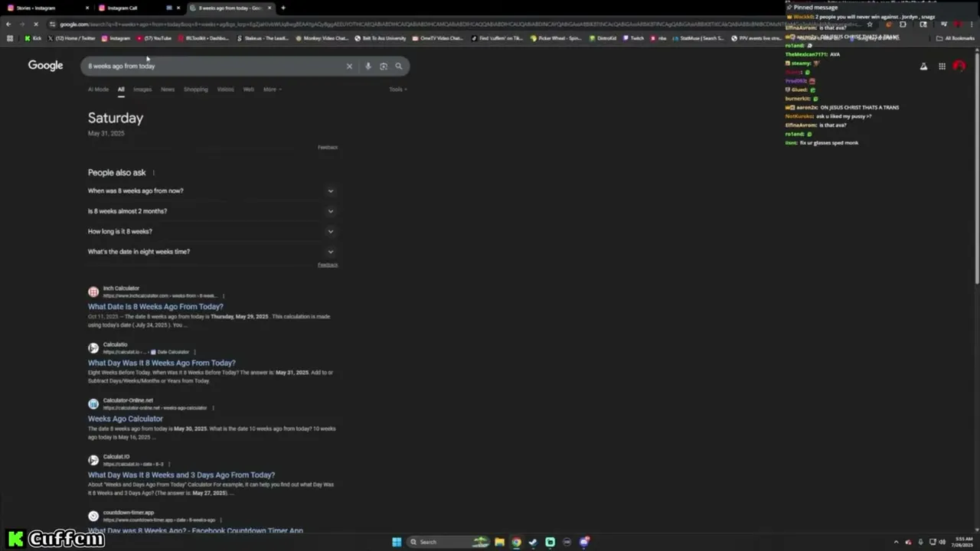Image resolution: width=980 pixels, height=551 pixels.
Task: Select the Images search tab
Action: tap(142, 90)
